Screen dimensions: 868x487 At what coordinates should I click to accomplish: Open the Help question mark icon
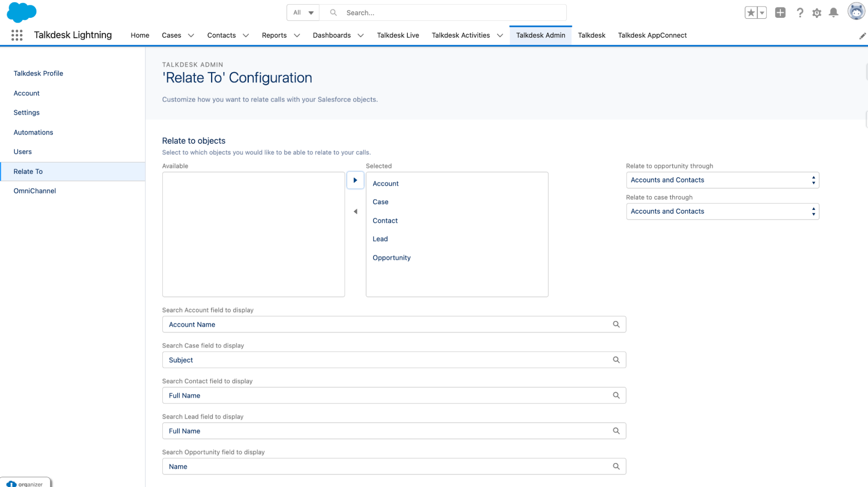pyautogui.click(x=800, y=13)
